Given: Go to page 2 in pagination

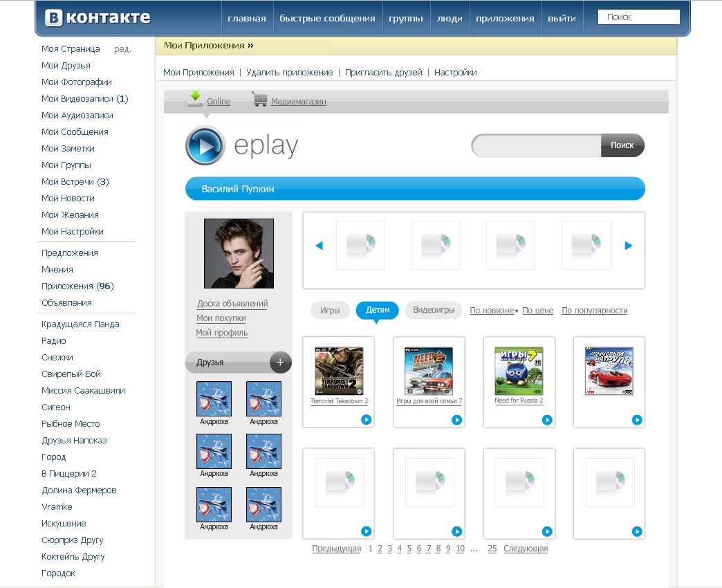Looking at the screenshot, I should tap(380, 549).
